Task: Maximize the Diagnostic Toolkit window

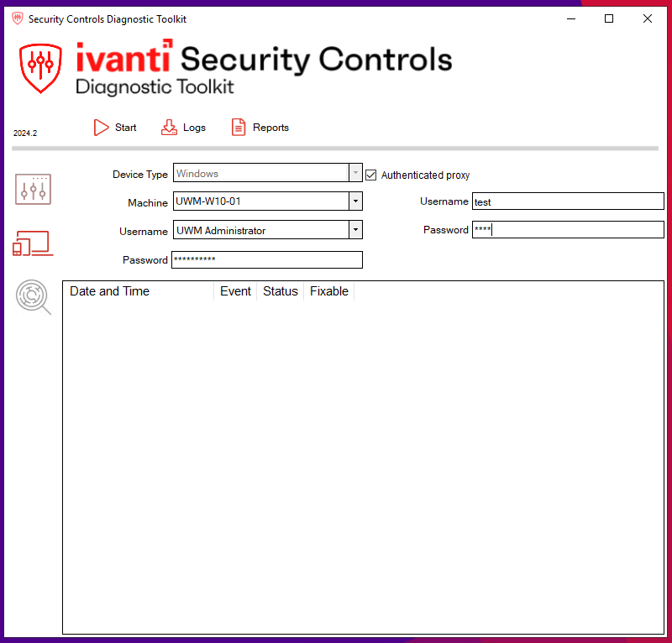Action: [x=609, y=18]
